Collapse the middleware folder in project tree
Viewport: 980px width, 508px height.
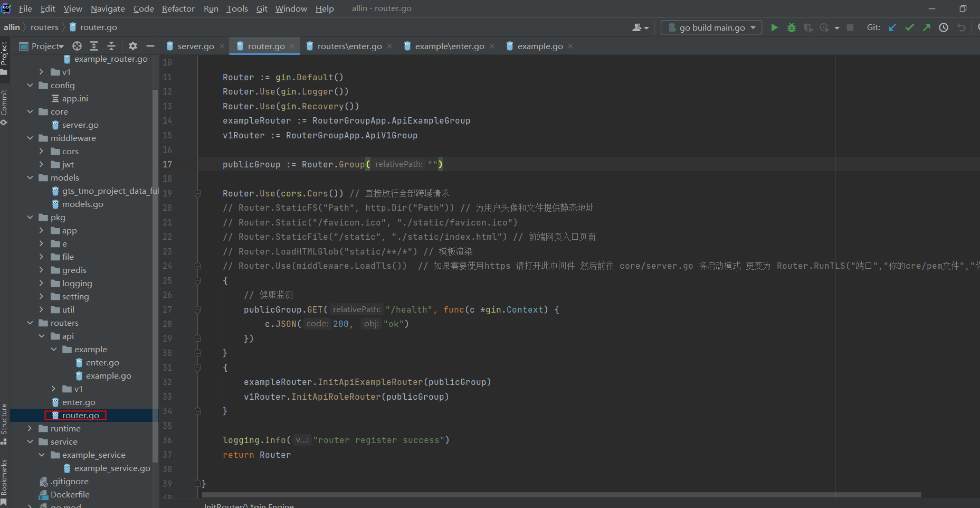(x=30, y=138)
